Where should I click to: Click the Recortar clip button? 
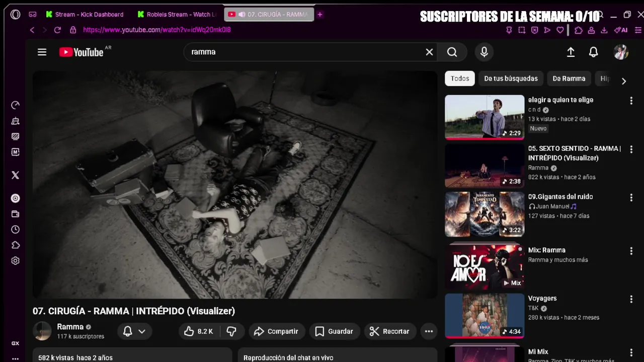(x=389, y=331)
